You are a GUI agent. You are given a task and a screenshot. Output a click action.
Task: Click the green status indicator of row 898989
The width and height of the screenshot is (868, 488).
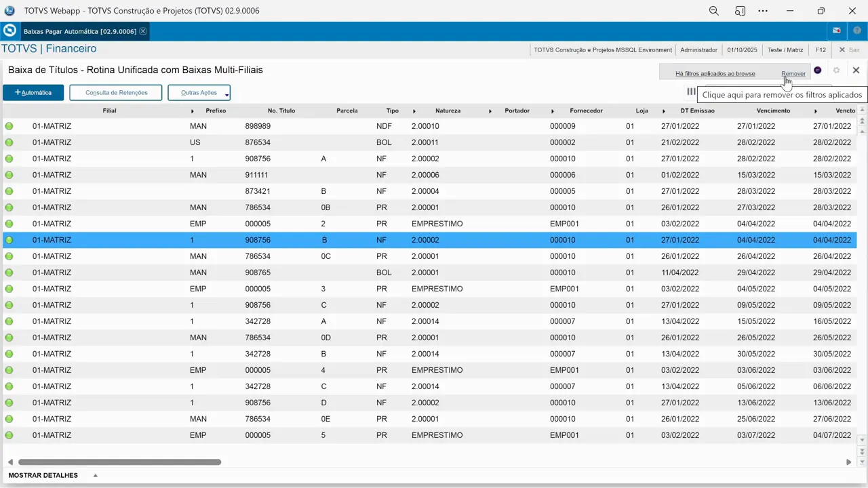tap(9, 125)
